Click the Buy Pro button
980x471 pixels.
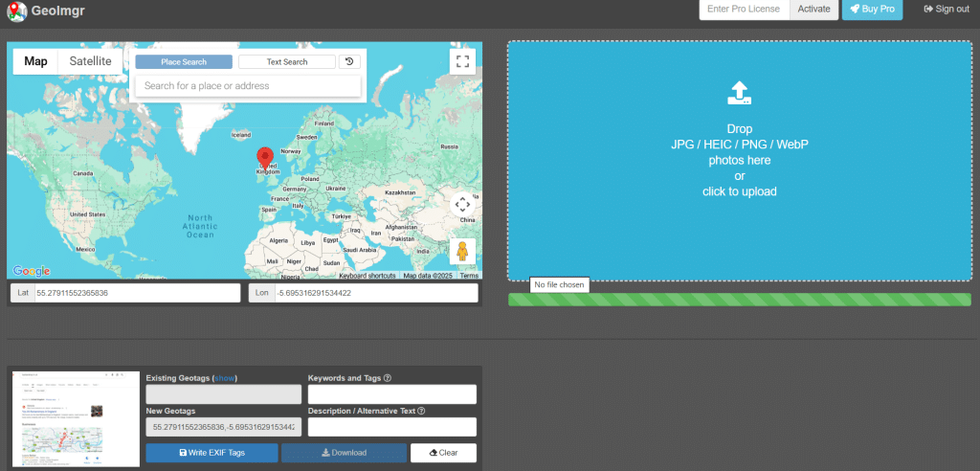point(872,10)
